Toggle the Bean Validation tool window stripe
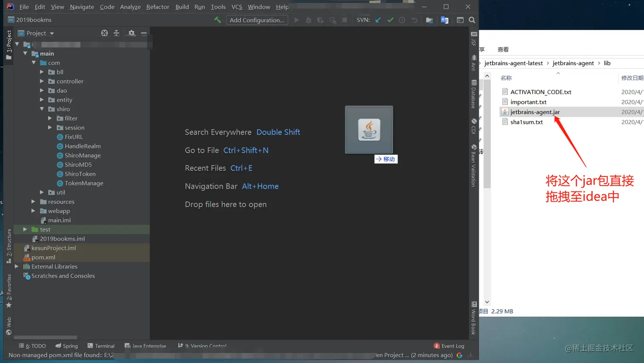644x363 pixels. (x=474, y=166)
